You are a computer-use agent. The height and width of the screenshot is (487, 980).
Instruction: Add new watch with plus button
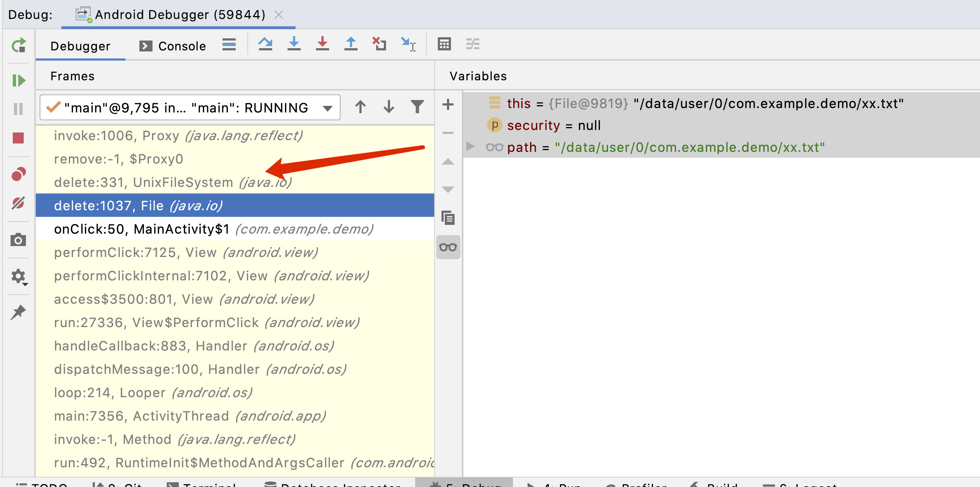coord(448,104)
